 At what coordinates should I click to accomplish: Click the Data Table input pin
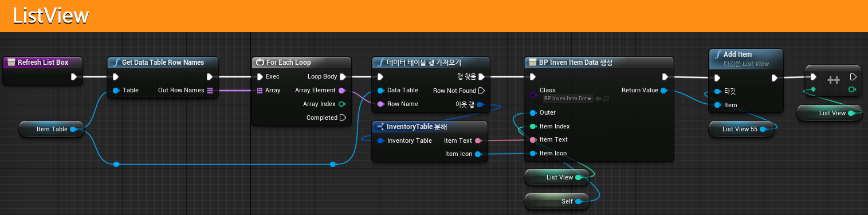pos(380,90)
